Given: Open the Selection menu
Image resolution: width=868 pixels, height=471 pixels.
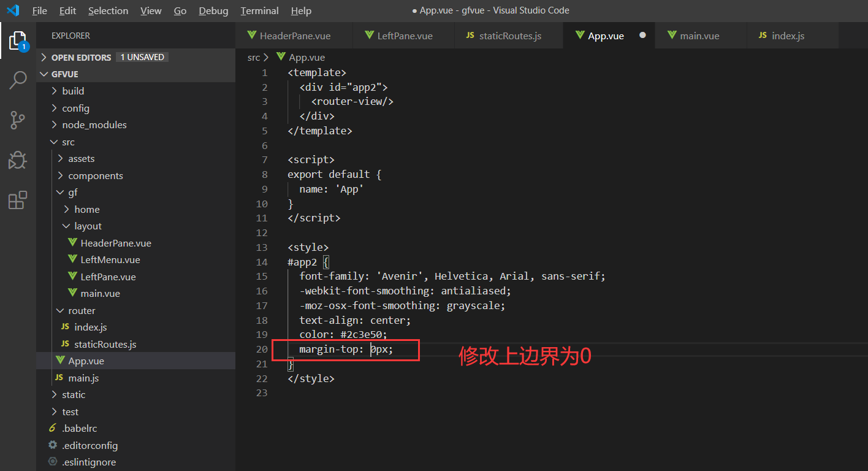Looking at the screenshot, I should pos(108,10).
